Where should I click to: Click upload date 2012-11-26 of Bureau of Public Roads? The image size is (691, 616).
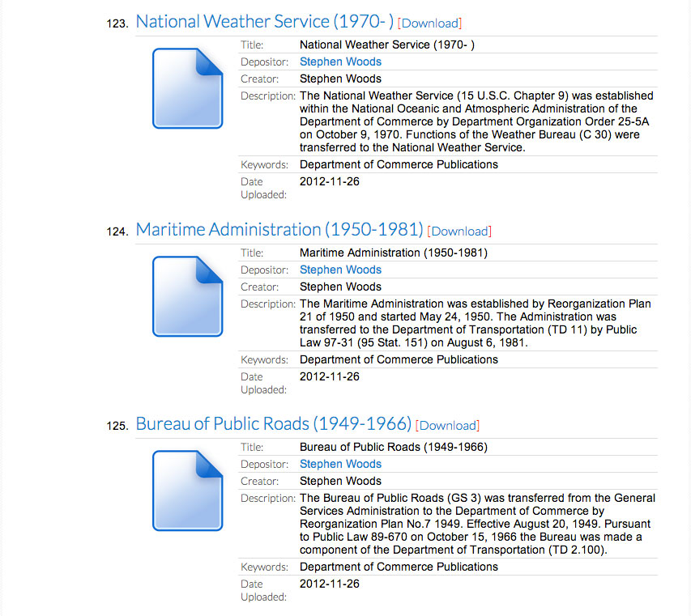pos(329,584)
